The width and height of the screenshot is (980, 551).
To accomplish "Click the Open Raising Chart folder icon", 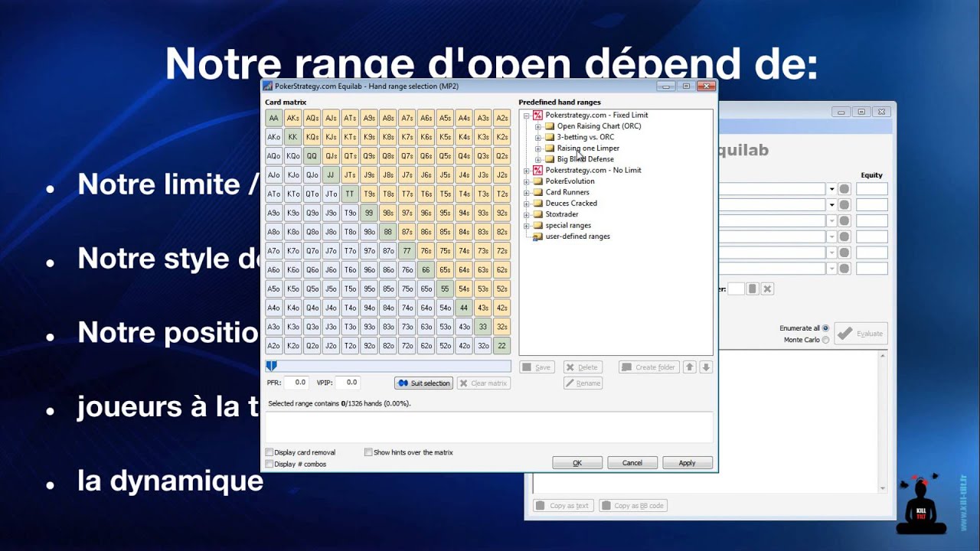I will pyautogui.click(x=549, y=126).
